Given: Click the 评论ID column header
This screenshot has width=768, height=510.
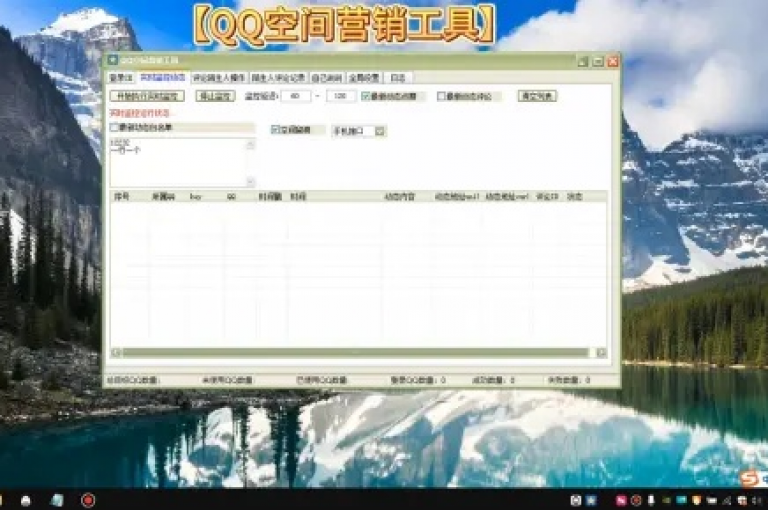Looking at the screenshot, I should pyautogui.click(x=547, y=196).
